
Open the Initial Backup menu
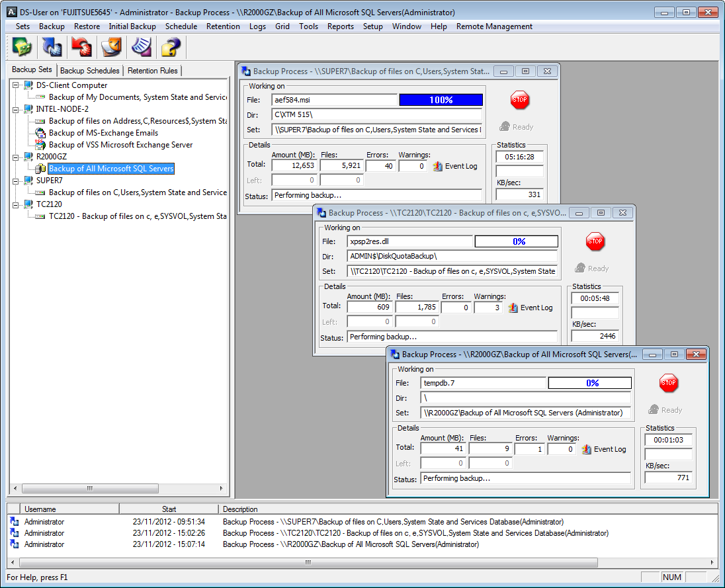coord(132,26)
